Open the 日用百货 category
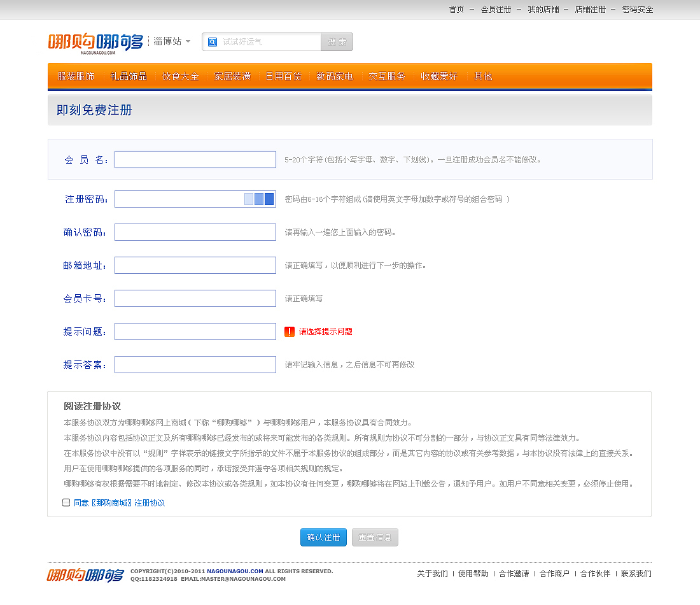The height and width of the screenshot is (605, 700). coord(283,76)
